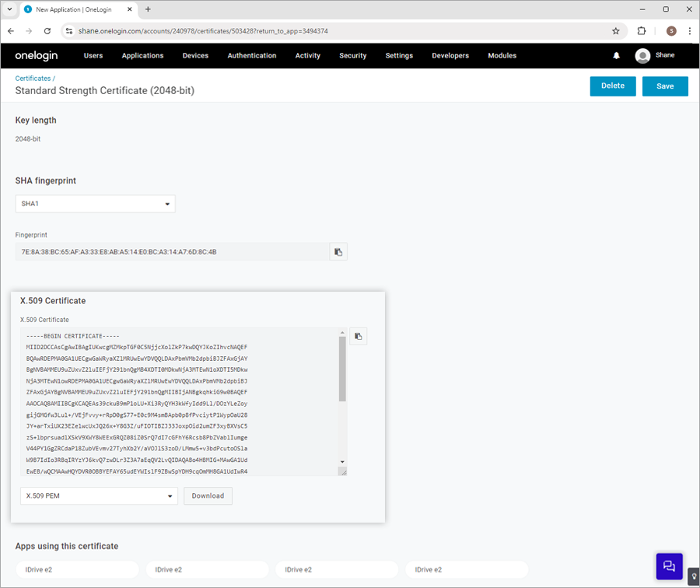Save the certificate settings
The height and width of the screenshot is (588, 700).
coord(665,86)
